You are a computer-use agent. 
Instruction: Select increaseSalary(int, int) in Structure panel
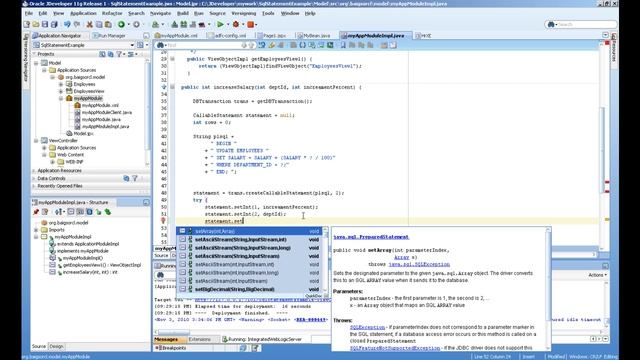(90, 272)
